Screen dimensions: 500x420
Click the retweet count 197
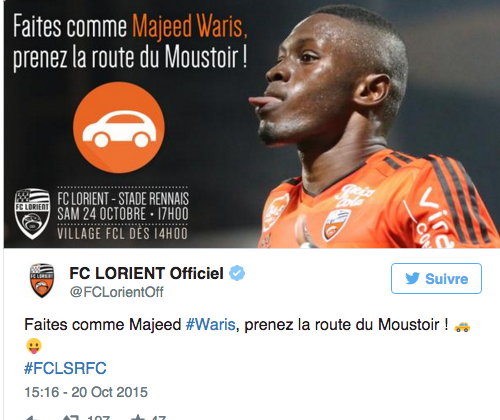(x=98, y=418)
